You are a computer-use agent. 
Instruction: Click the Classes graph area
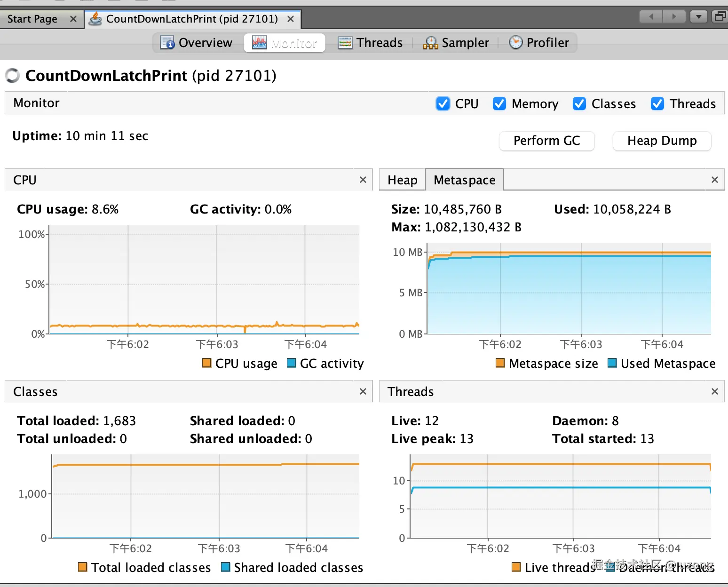click(205, 496)
